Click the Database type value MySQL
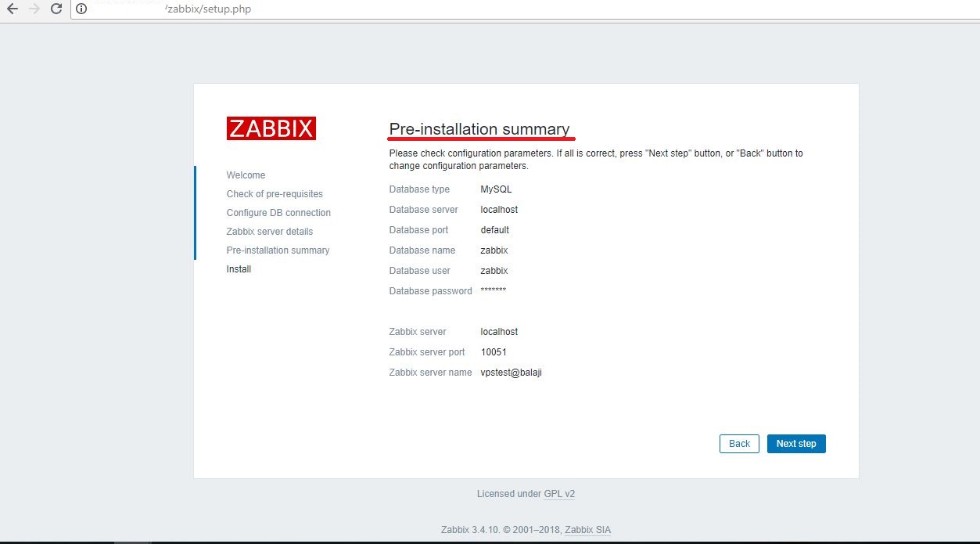 [496, 189]
